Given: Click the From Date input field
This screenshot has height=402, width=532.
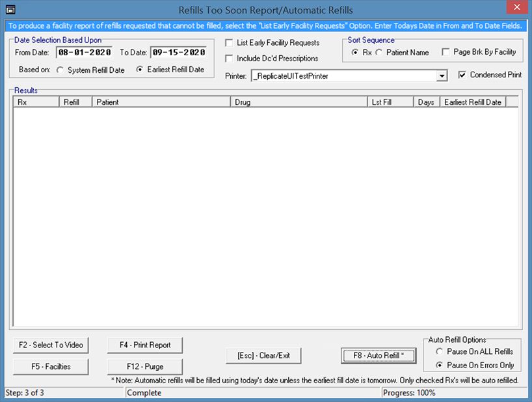Looking at the screenshot, I should (x=85, y=53).
